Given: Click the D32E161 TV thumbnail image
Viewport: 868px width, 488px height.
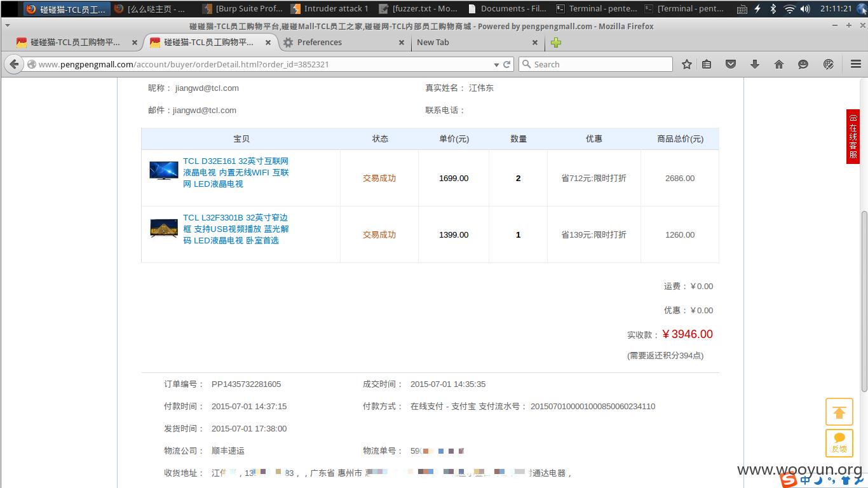Looking at the screenshot, I should point(164,170).
